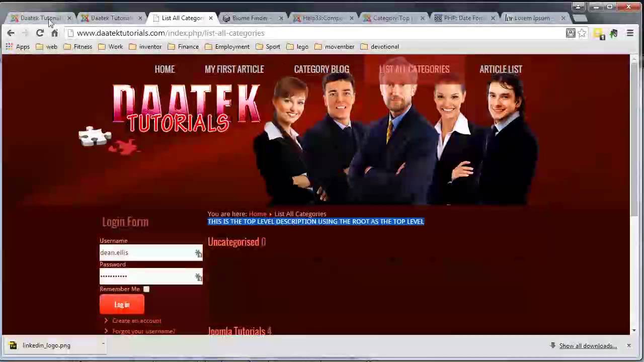
Task: Click Show all downloads link
Action: [588, 346]
